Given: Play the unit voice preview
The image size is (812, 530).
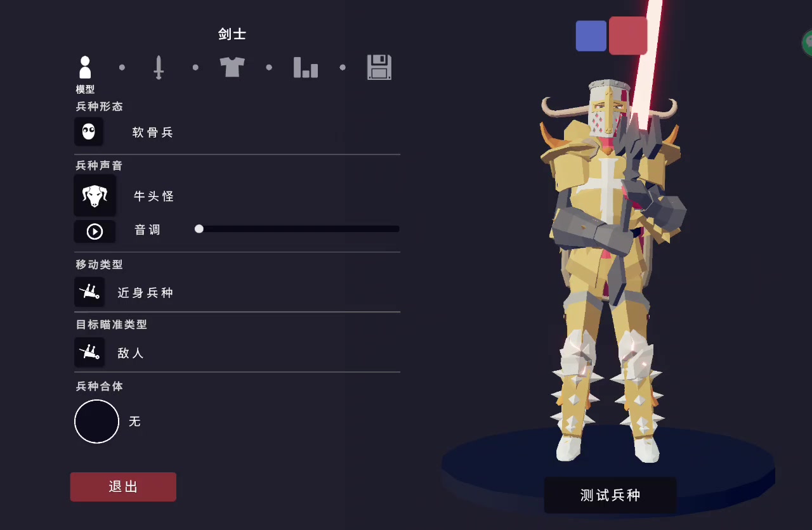Looking at the screenshot, I should pyautogui.click(x=95, y=231).
